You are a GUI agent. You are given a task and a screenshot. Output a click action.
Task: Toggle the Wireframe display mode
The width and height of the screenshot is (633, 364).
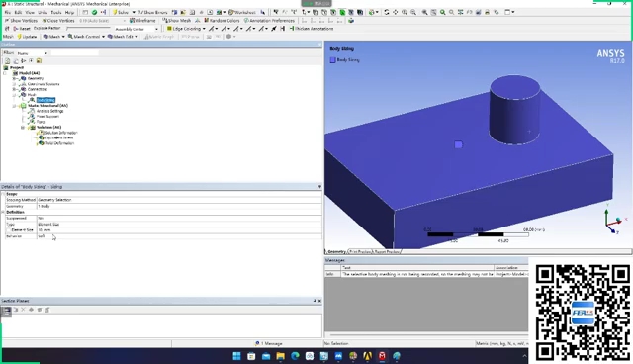coord(142,20)
